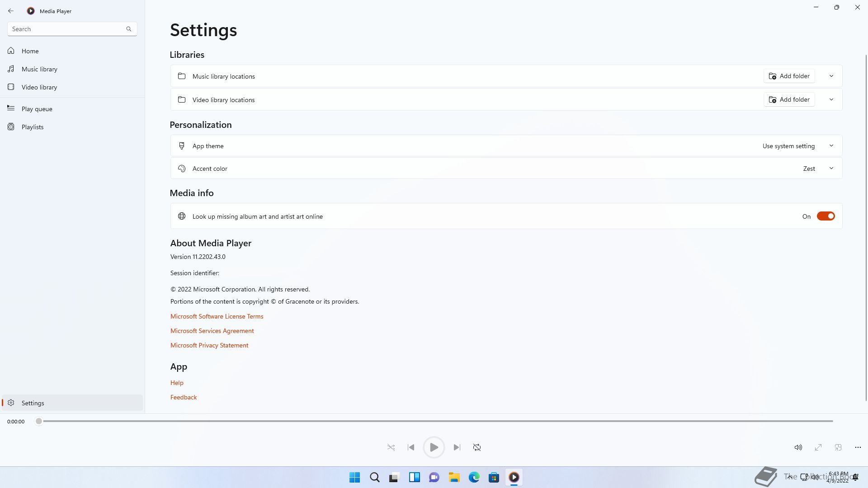Click the search magnifier icon
This screenshot has width=868, height=488.
129,29
